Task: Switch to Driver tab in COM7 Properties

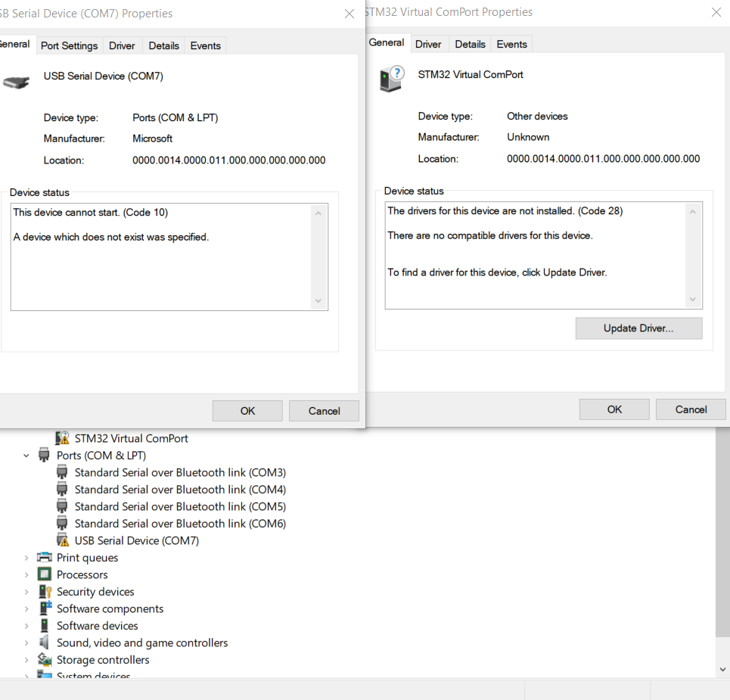Action: (x=122, y=45)
